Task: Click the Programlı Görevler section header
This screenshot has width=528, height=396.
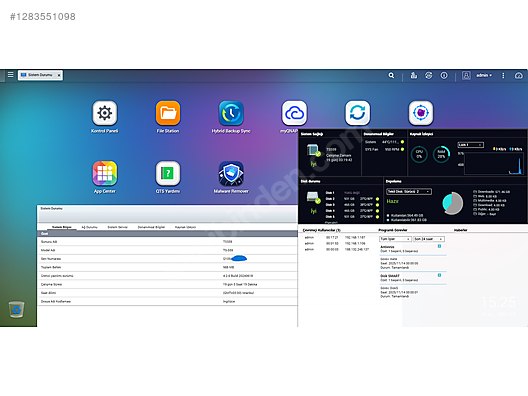Action: click(393, 230)
